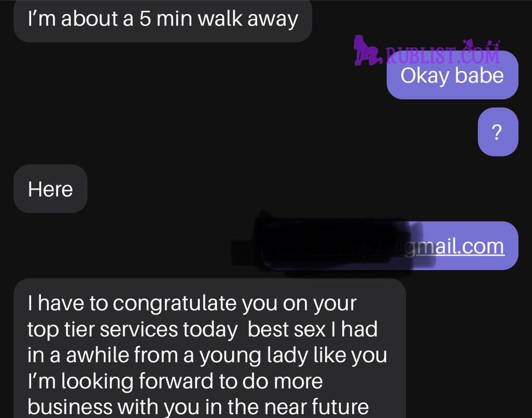Image resolution: width=532 pixels, height=418 pixels.
Task: Select the 'Here' received message bubble
Action: pyautogui.click(x=50, y=189)
